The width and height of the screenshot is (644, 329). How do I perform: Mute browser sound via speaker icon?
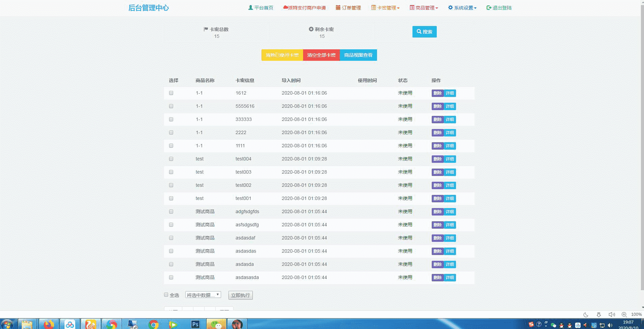(x=612, y=314)
